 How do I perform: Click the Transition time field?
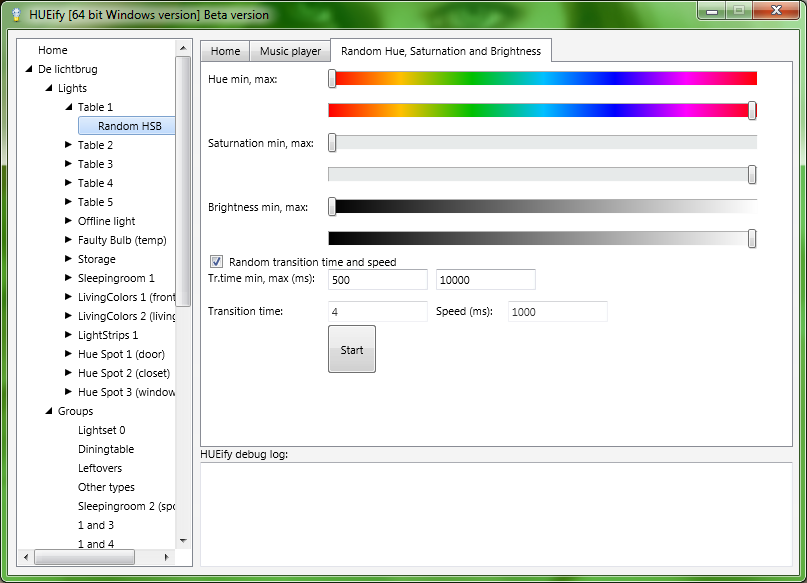click(x=378, y=312)
